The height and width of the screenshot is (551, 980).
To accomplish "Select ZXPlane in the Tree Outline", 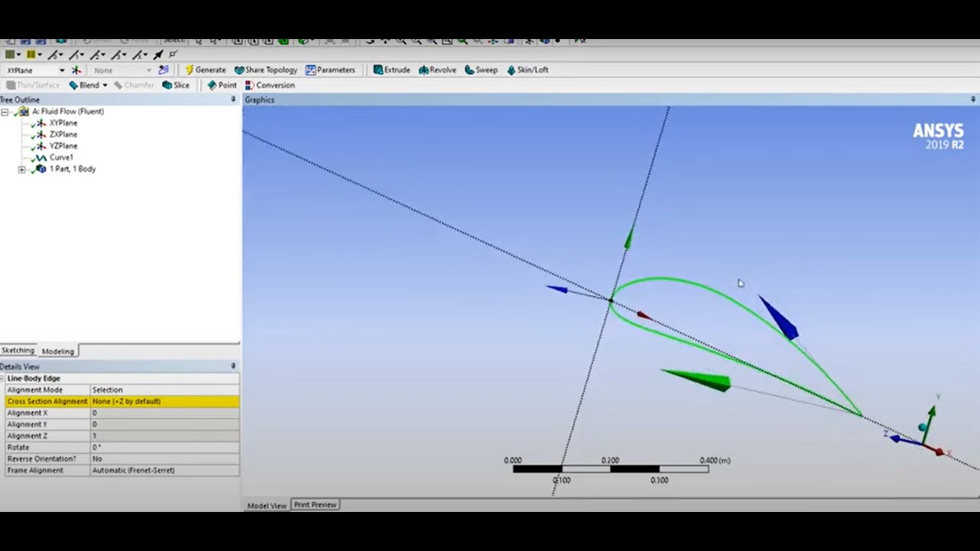I will click(x=63, y=135).
